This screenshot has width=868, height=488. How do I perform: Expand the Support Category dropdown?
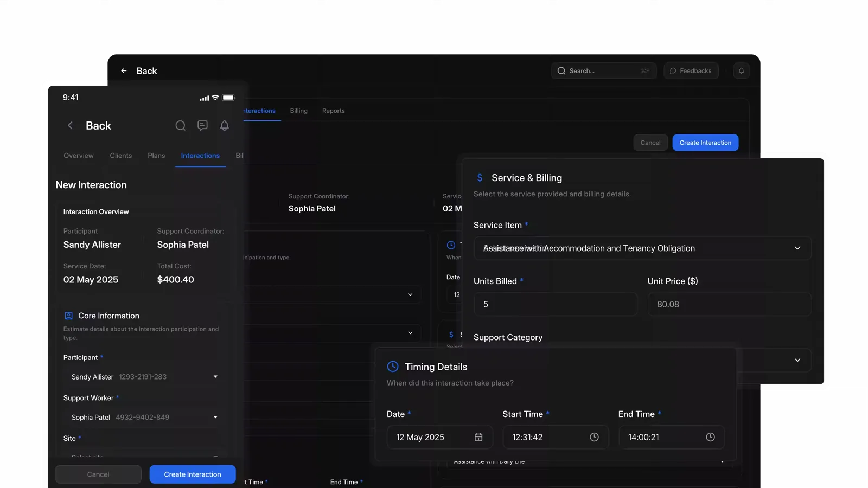point(797,360)
